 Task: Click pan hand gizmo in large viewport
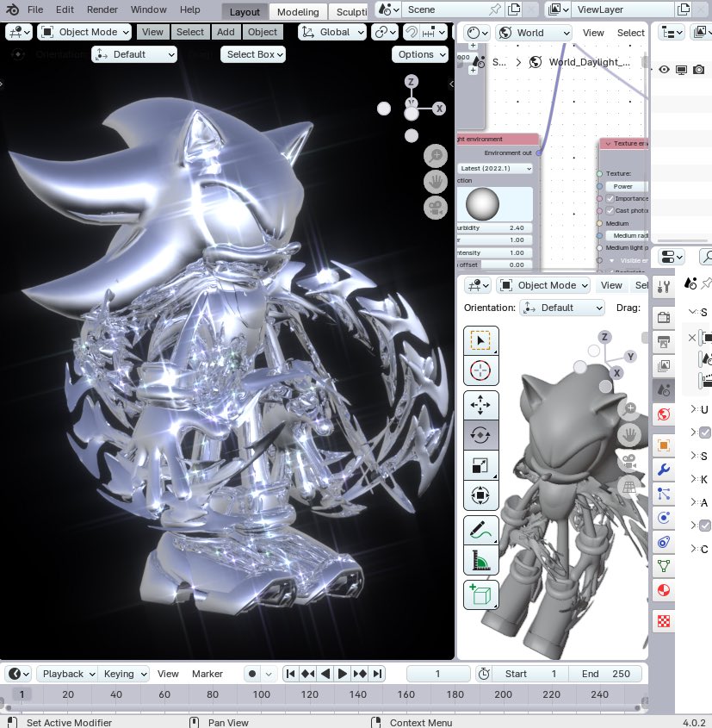(435, 182)
